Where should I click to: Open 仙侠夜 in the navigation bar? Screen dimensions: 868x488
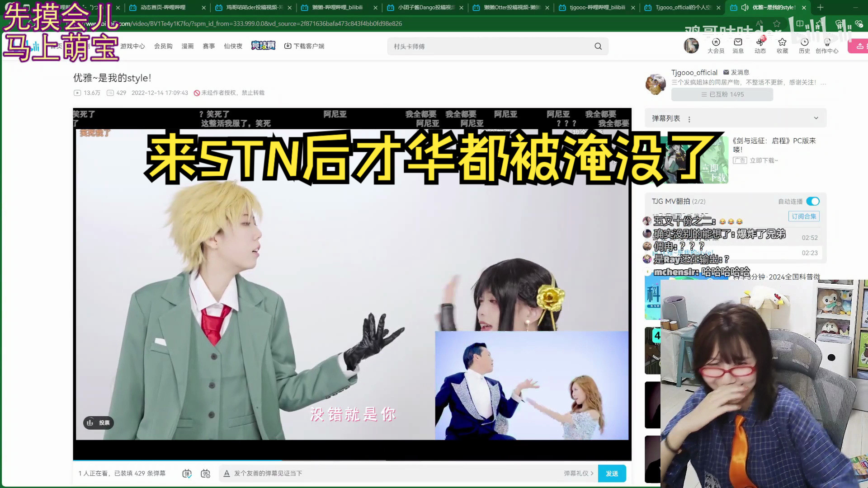coord(233,46)
